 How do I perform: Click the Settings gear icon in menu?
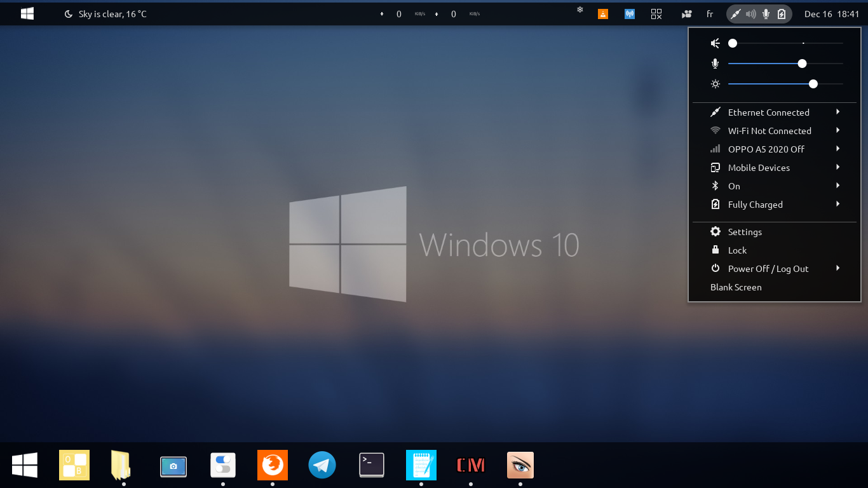click(x=715, y=232)
